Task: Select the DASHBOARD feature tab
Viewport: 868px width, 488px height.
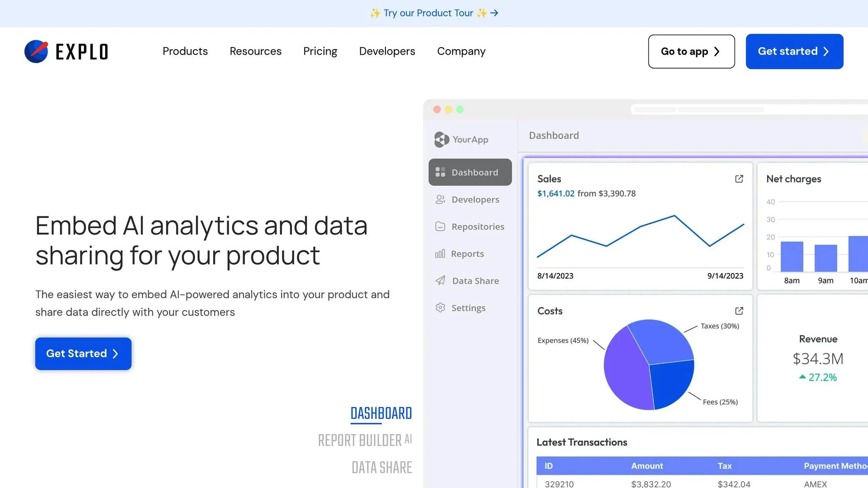Action: [x=381, y=413]
